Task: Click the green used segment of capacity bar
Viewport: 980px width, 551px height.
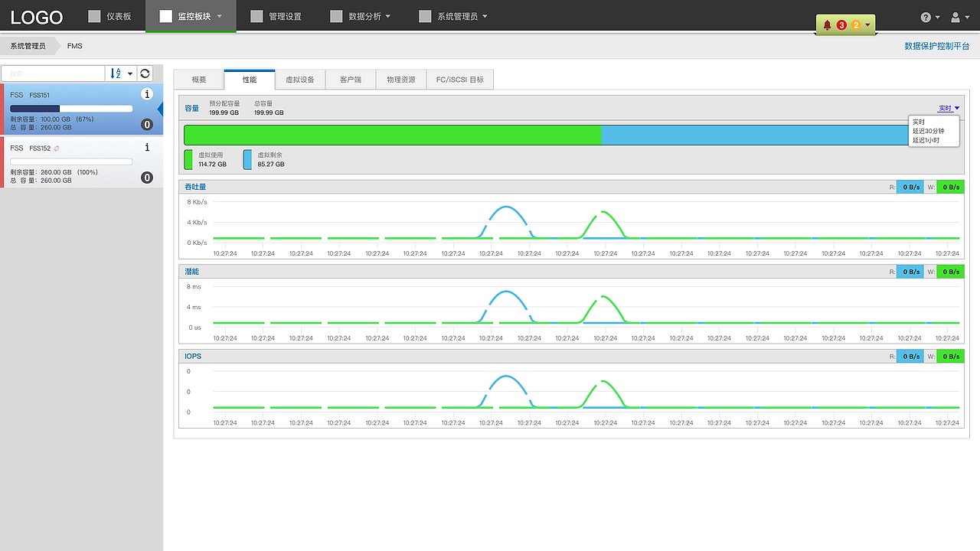Action: pyautogui.click(x=393, y=135)
